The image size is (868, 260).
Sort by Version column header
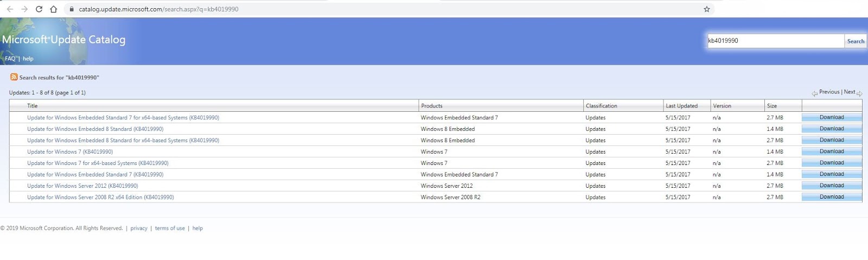722,106
